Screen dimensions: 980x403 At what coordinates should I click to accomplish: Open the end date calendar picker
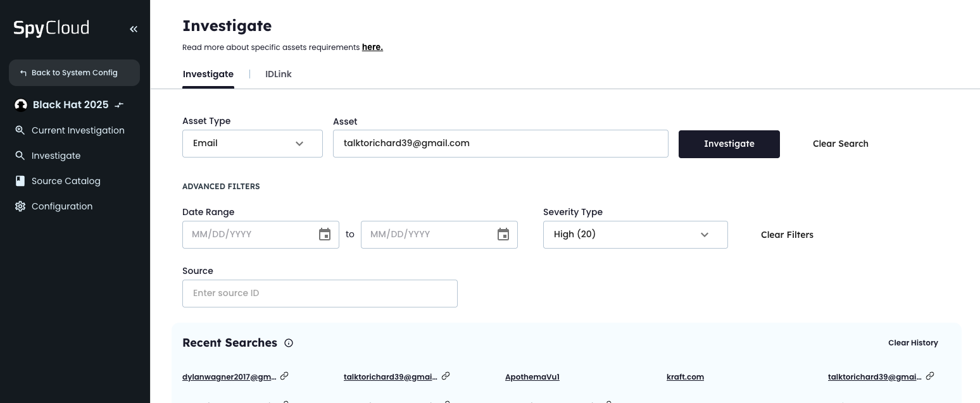pos(503,234)
